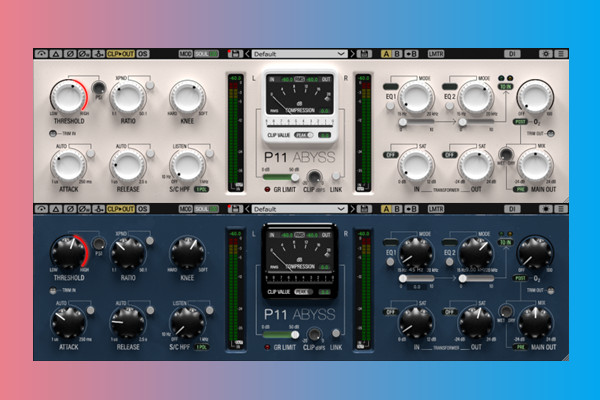
Task: Open the hamburger menu in the light plugin toolbar
Action: pyautogui.click(x=561, y=54)
